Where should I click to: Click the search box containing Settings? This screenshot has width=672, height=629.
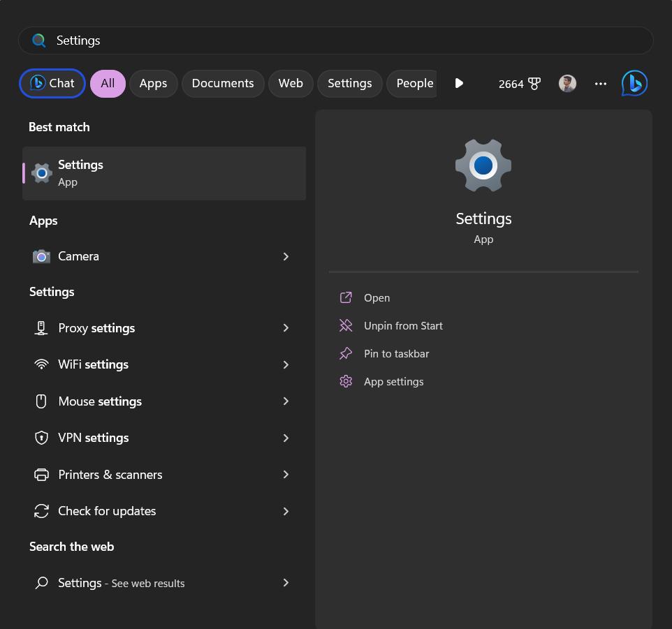click(x=335, y=40)
